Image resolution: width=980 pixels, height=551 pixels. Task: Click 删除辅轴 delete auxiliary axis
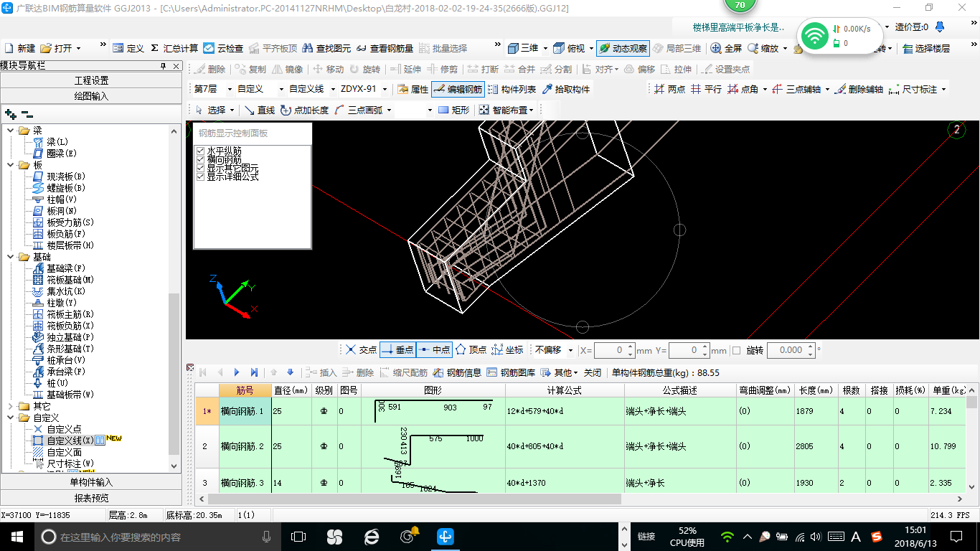[859, 90]
